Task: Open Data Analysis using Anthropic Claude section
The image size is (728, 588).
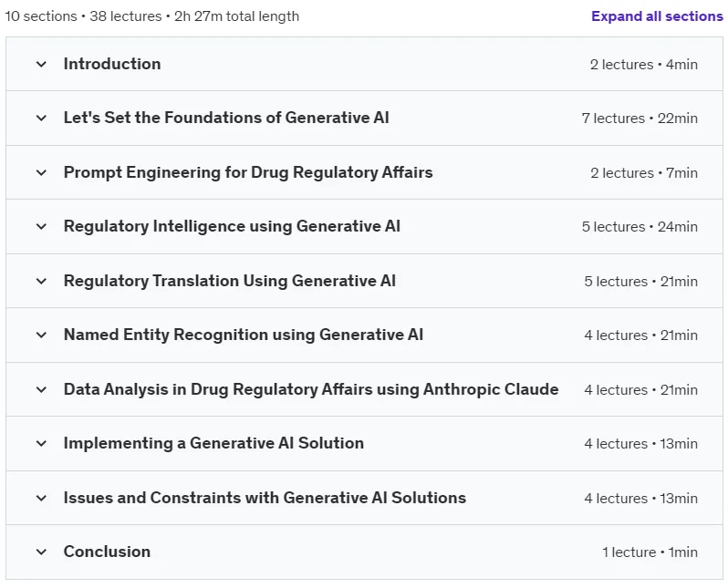Action: [311, 389]
